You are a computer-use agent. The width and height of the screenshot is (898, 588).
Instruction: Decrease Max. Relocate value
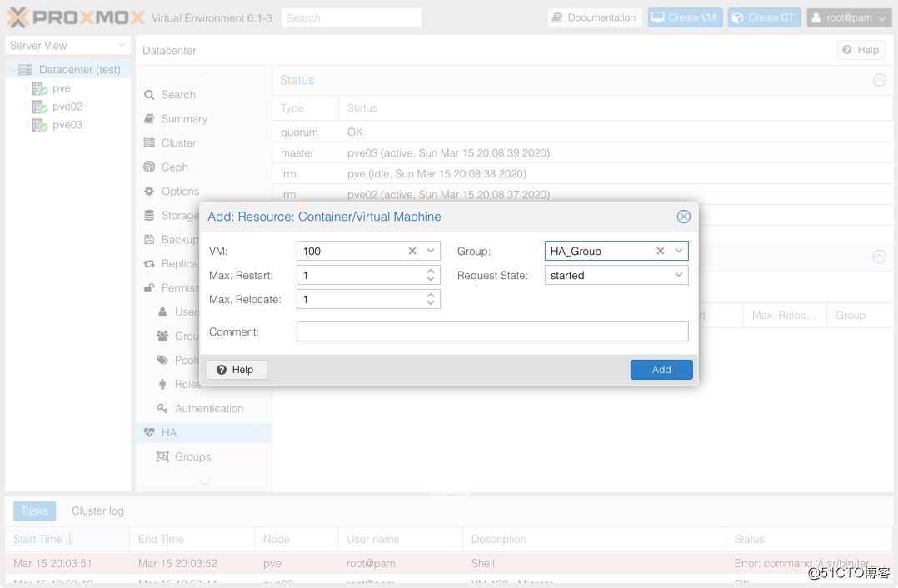[x=431, y=303]
